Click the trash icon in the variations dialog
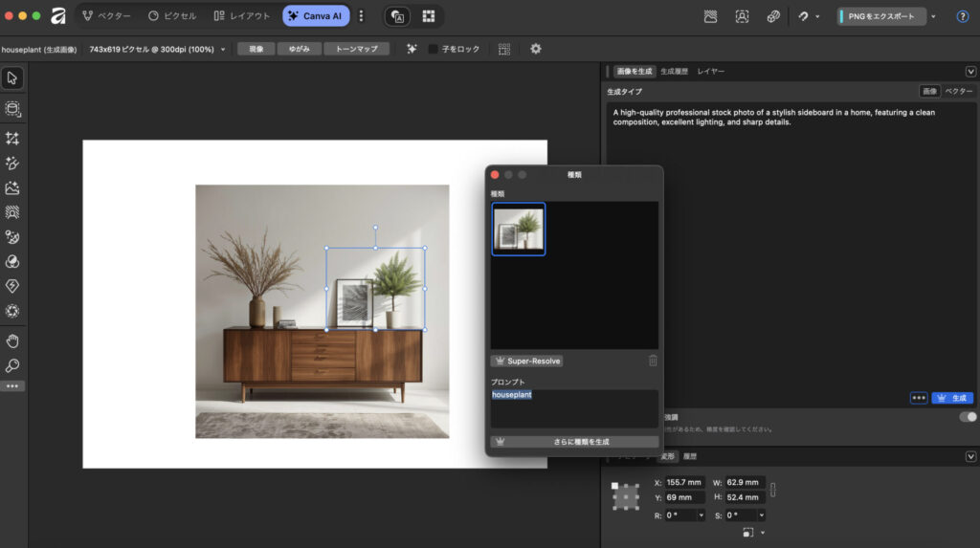This screenshot has width=980, height=548. click(x=653, y=361)
